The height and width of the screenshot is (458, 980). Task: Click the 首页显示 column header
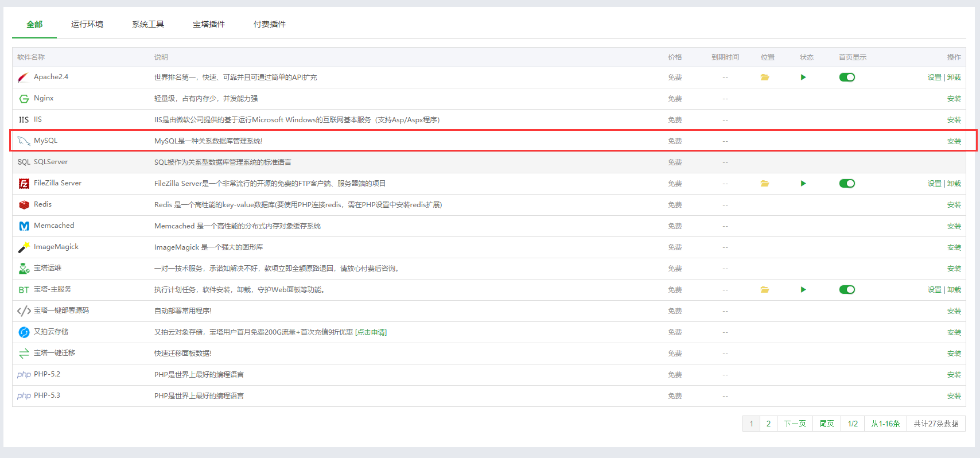click(853, 57)
